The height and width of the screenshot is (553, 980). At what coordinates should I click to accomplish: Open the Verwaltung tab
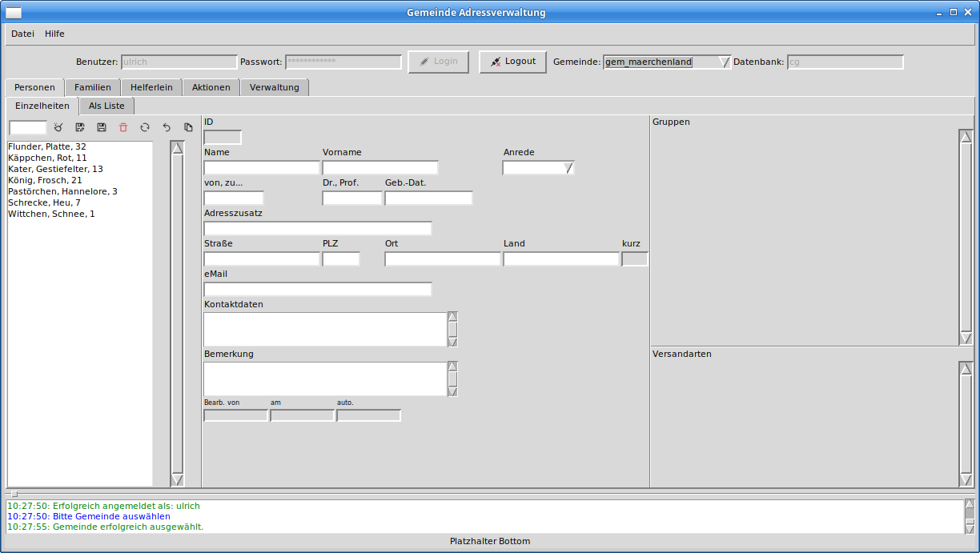point(274,87)
